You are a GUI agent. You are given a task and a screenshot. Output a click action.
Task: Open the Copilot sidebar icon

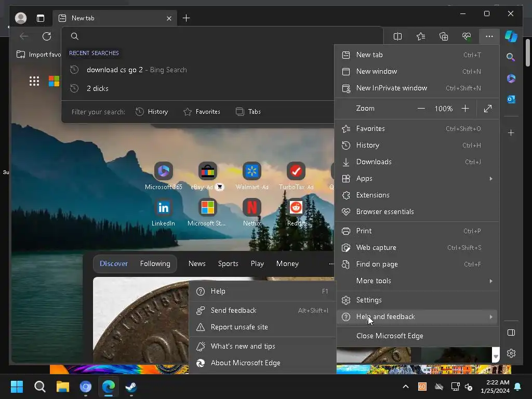coord(511,36)
